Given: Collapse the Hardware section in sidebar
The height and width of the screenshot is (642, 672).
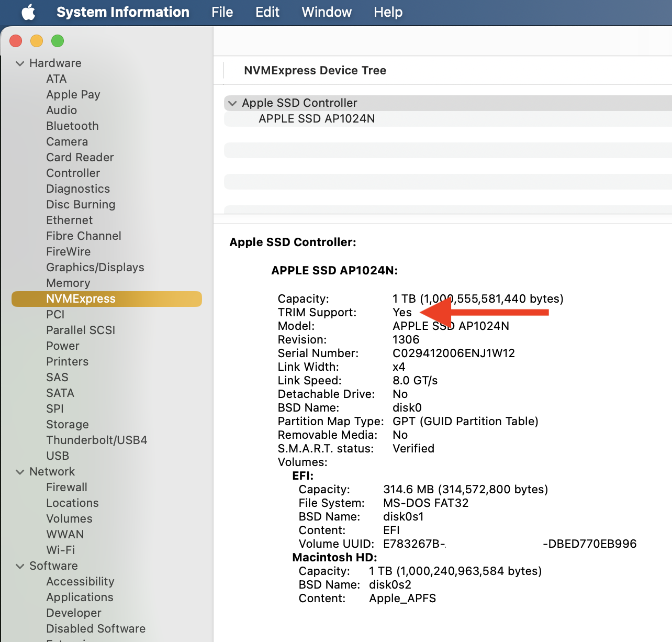Looking at the screenshot, I should pos(20,63).
